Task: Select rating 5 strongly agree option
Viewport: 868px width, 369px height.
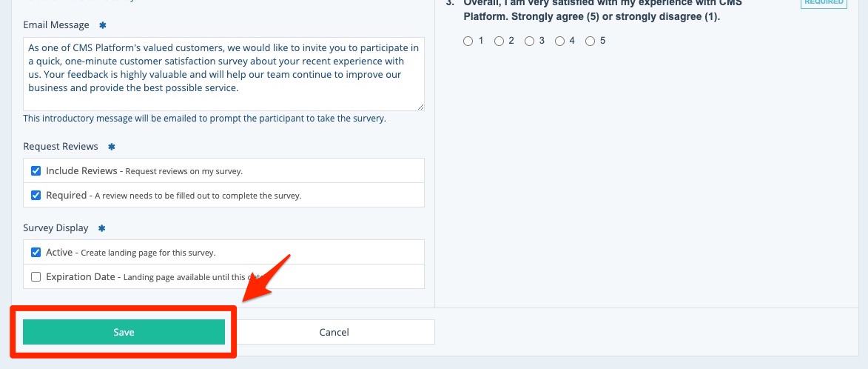Action: tap(590, 41)
